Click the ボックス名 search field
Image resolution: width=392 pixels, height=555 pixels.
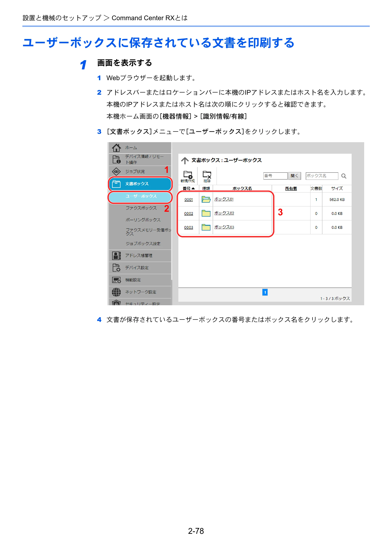point(322,176)
